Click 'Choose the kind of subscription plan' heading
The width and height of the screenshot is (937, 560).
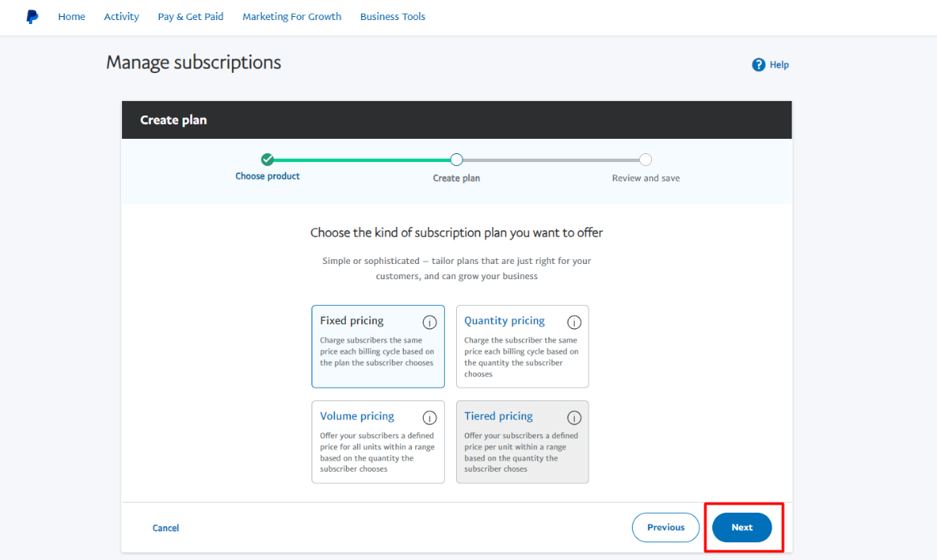(x=457, y=233)
